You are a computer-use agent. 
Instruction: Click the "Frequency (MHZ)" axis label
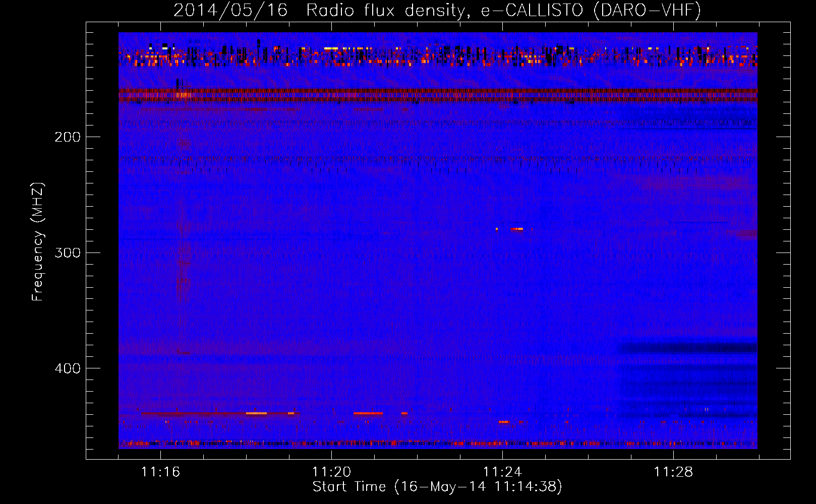[38, 242]
